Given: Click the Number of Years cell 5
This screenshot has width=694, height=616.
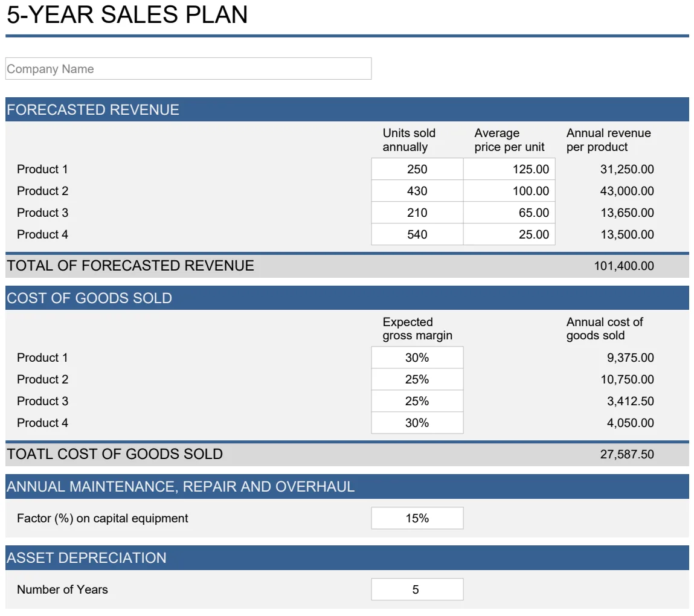Looking at the screenshot, I should [417, 589].
